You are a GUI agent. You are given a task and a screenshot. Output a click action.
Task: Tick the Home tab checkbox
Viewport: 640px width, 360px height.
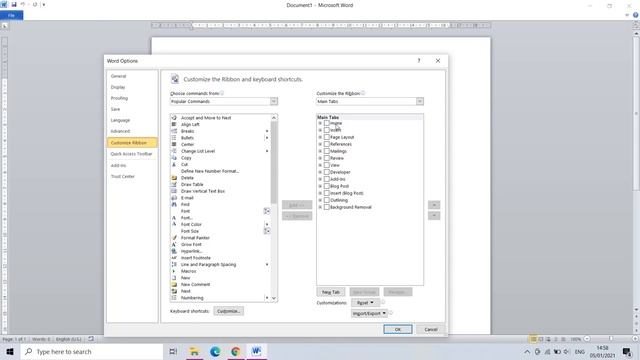click(x=327, y=123)
